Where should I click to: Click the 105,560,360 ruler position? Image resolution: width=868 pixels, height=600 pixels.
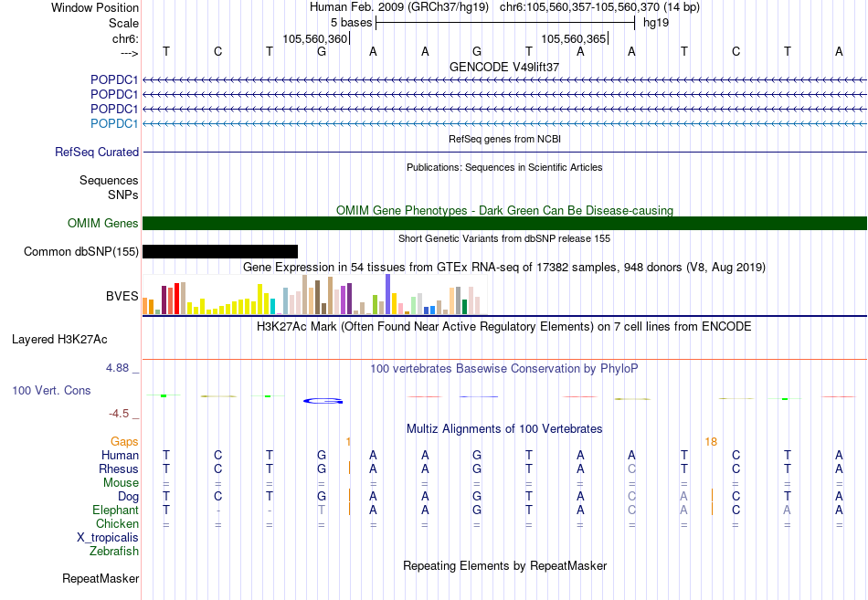click(314, 38)
